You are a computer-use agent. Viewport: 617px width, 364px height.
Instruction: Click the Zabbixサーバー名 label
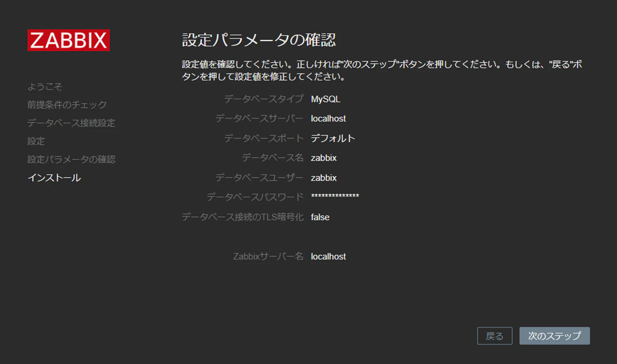click(268, 256)
